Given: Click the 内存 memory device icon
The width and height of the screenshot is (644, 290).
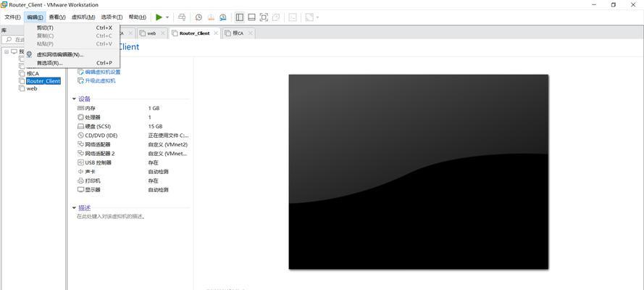Looking at the screenshot, I should 80,109.
